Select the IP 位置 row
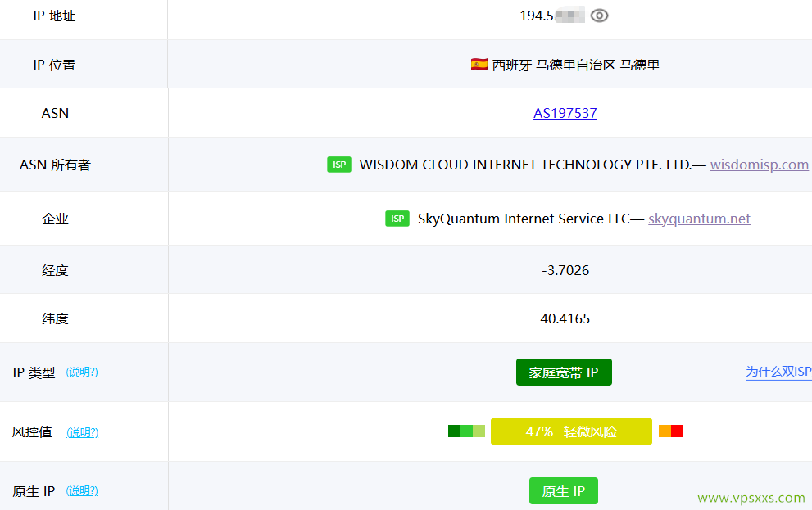Viewport: 812px width, 510px height. pos(55,65)
